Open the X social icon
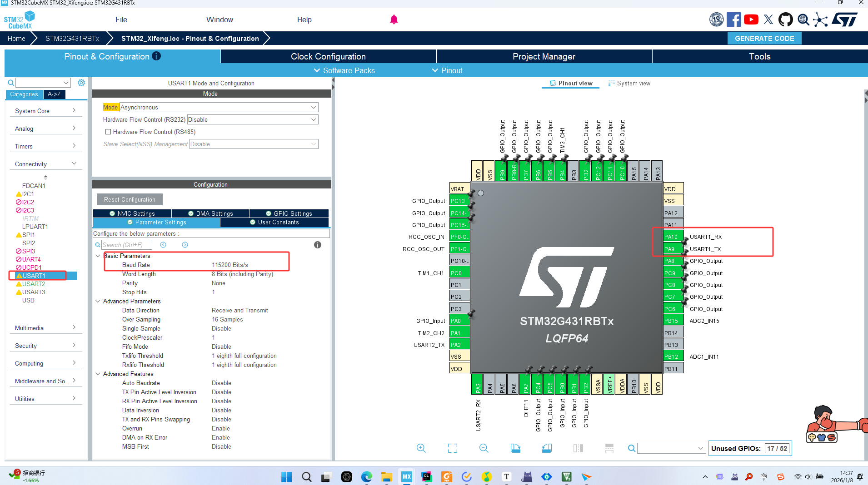 tap(768, 20)
